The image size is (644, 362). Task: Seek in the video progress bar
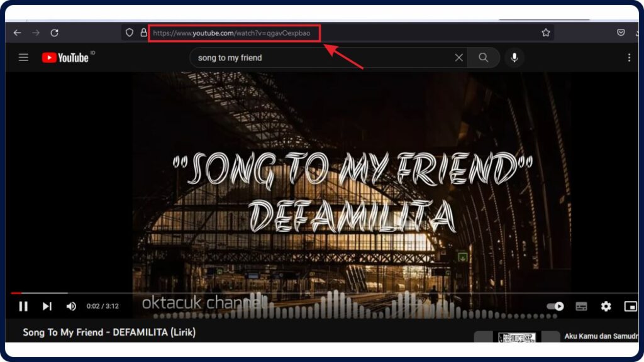point(325,293)
